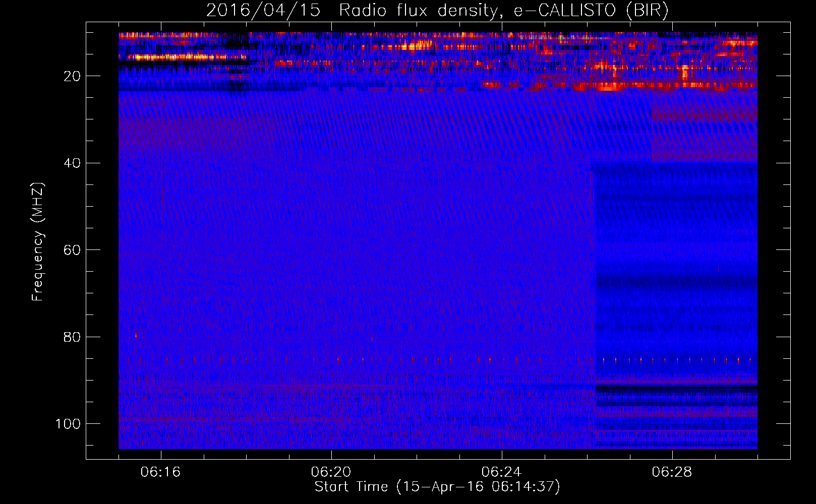Click the 06:24 time tick label
The image size is (816, 504).
coord(501,472)
